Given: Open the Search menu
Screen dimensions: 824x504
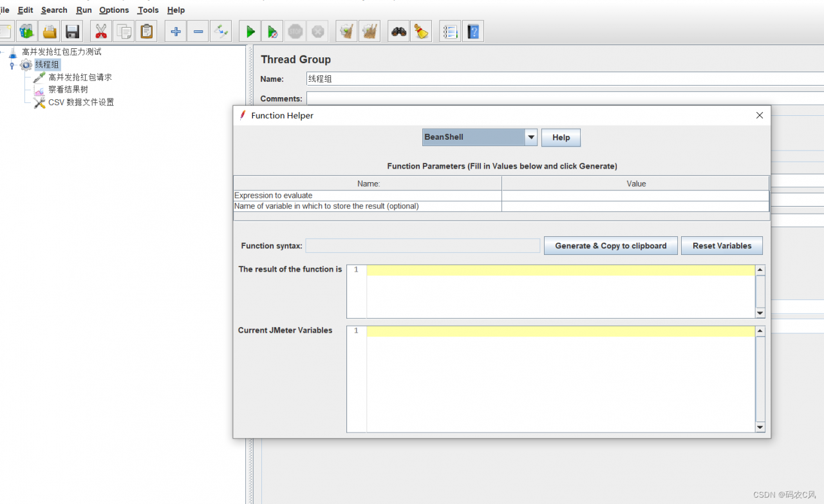Looking at the screenshot, I should 54,10.
